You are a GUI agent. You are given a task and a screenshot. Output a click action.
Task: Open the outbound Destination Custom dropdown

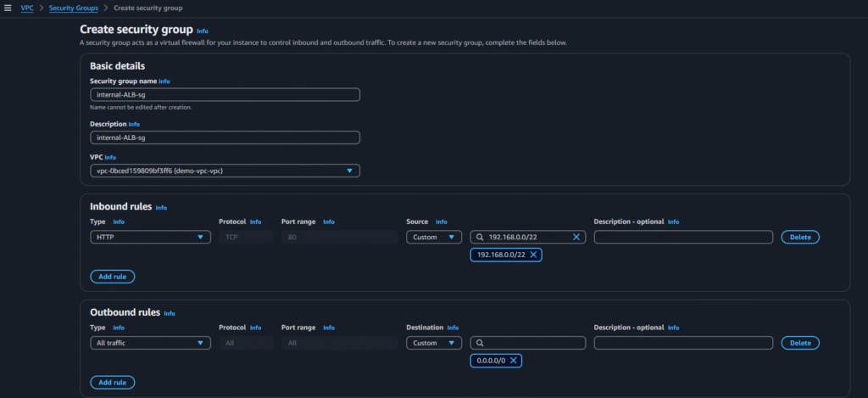point(434,343)
